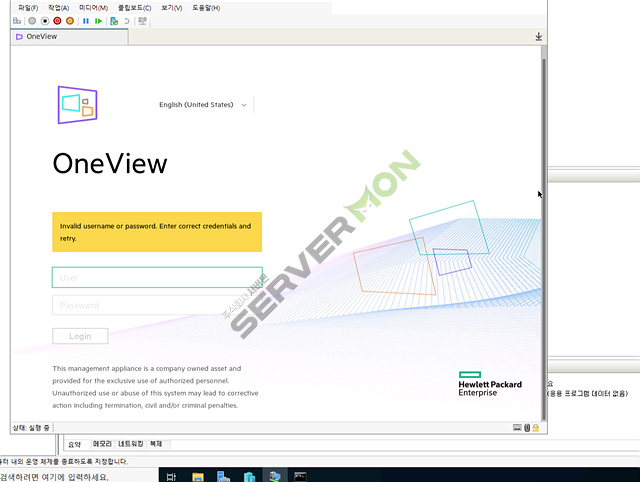Open the English (United States) language dropdown

[202, 105]
